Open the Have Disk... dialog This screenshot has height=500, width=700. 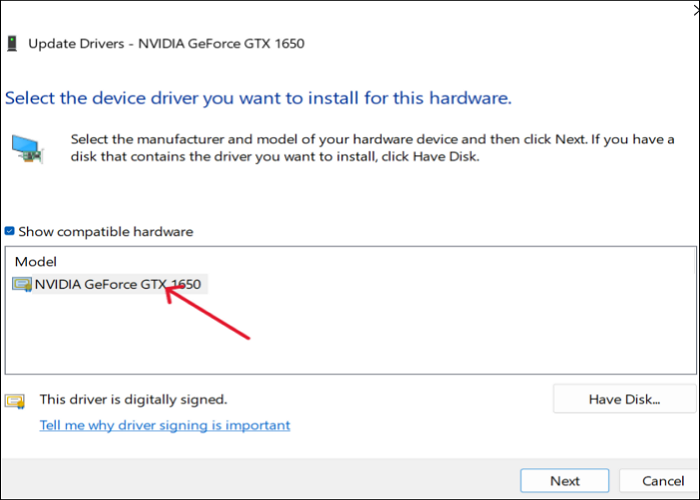click(x=624, y=399)
